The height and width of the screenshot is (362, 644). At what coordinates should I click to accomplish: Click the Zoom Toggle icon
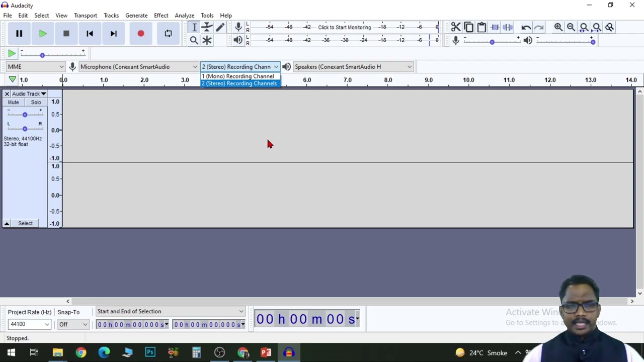609,27
